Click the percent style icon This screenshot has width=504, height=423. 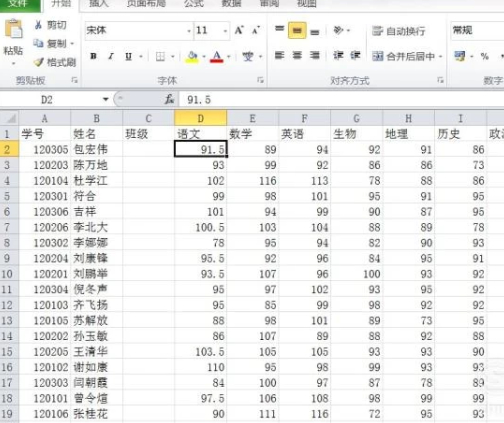coord(485,56)
